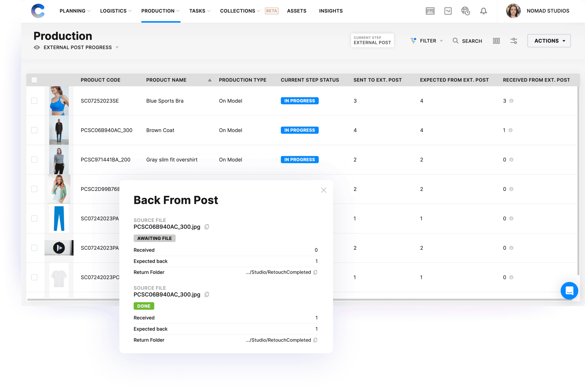Click the notification bell
This screenshot has height=392, width=585.
point(483,11)
